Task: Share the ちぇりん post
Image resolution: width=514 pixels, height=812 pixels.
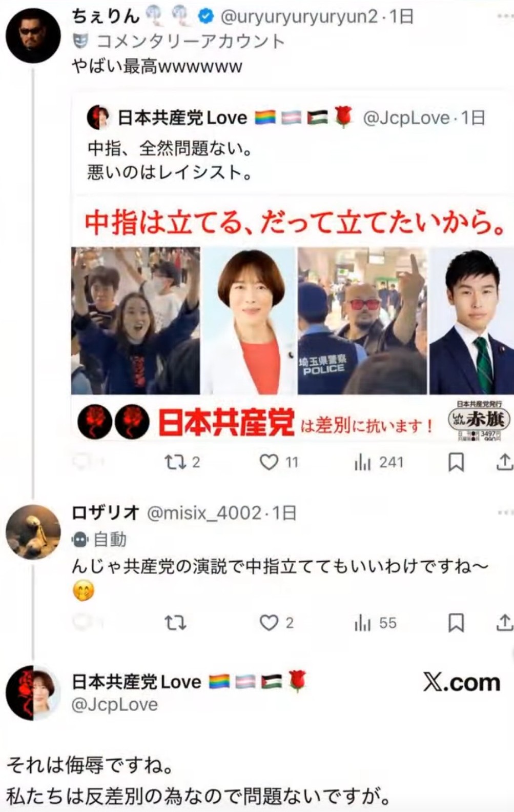Action: pos(504,462)
